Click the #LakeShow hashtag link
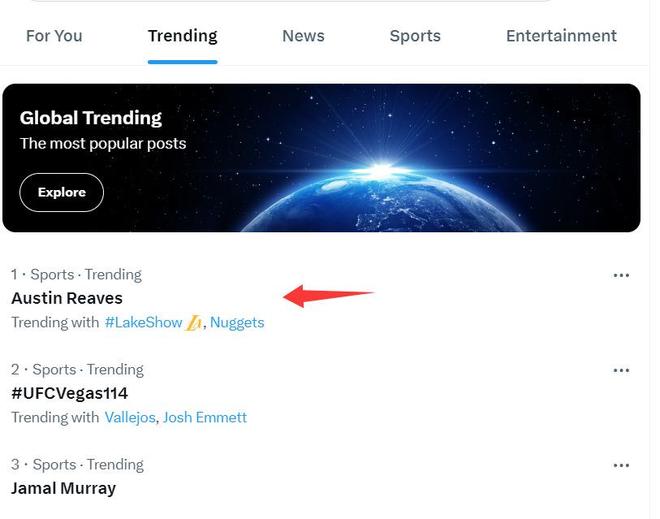This screenshot has width=660, height=519. click(x=143, y=322)
